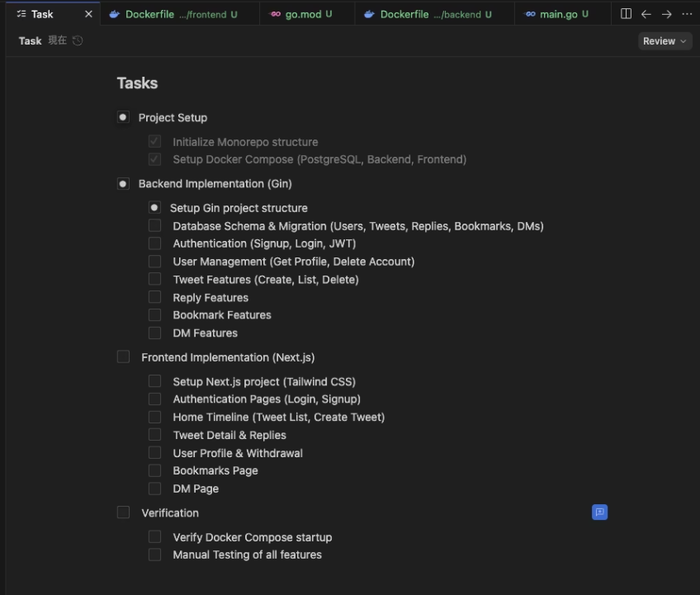This screenshot has width=700, height=595.
Task: Check Reply Features checkbox
Action: pos(154,297)
